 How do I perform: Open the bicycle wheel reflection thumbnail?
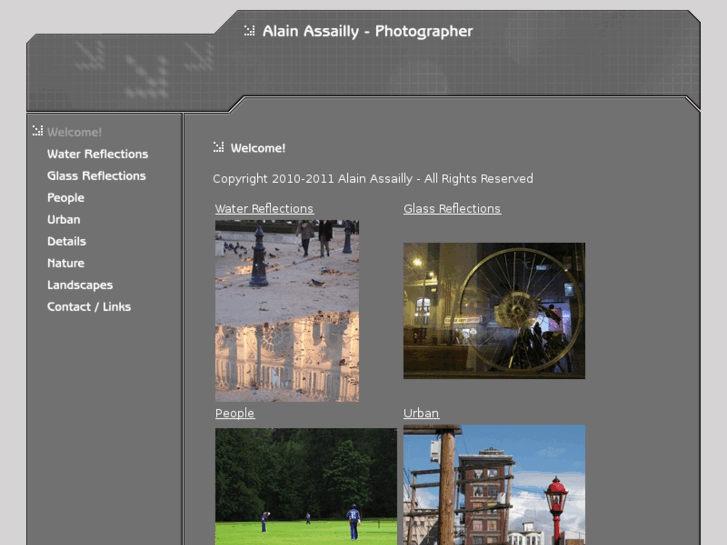pos(494,311)
